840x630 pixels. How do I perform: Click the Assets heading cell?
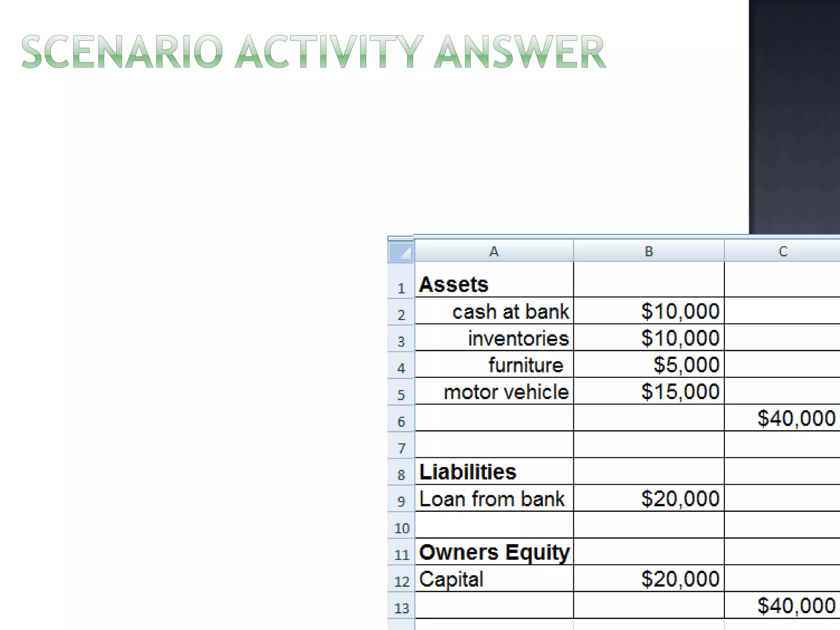click(x=454, y=284)
